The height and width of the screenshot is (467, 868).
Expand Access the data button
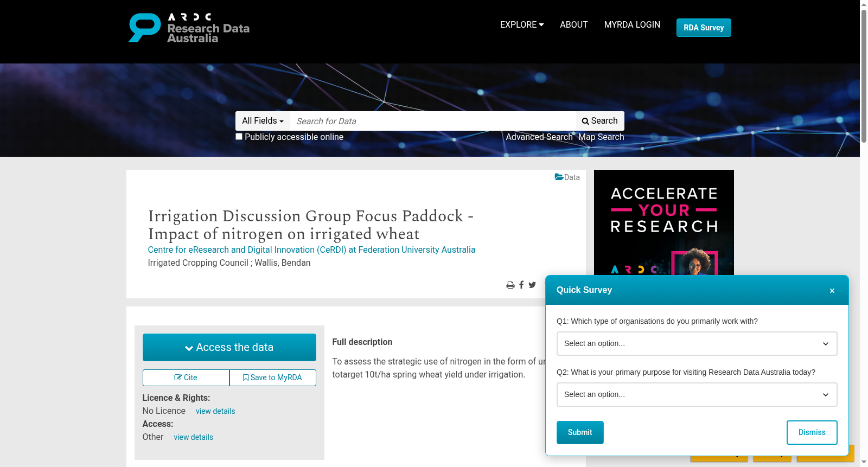point(229,347)
